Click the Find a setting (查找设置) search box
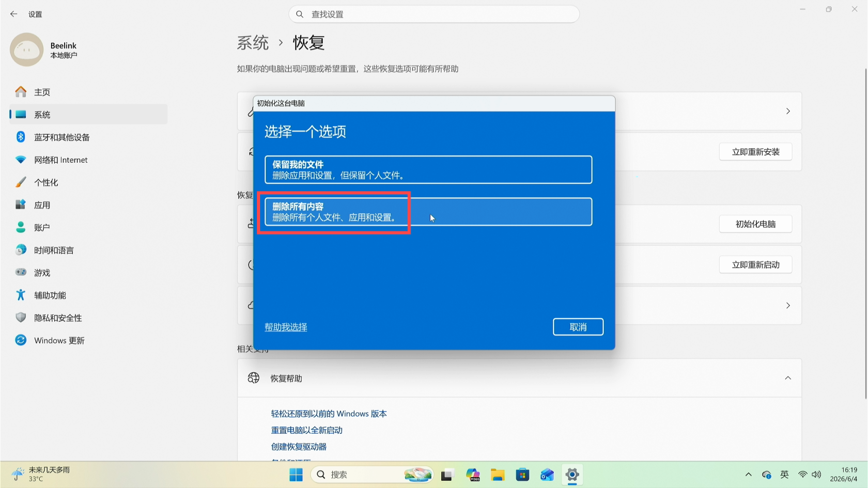Viewport: 868px width, 488px height. coord(434,14)
